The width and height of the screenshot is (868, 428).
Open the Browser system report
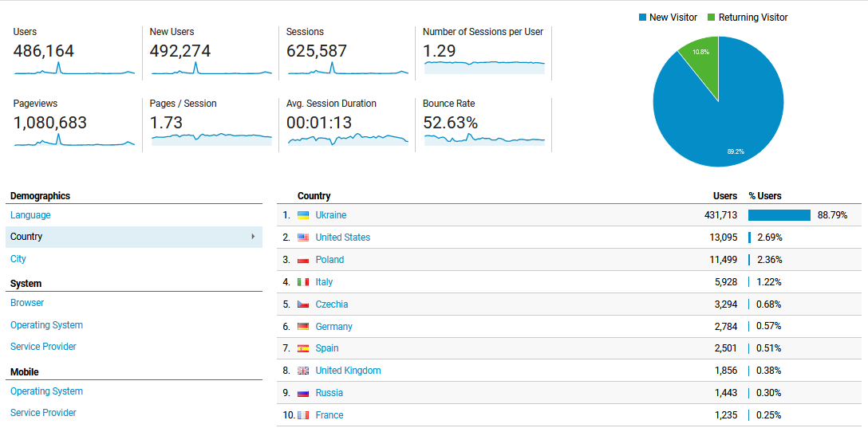coord(27,303)
